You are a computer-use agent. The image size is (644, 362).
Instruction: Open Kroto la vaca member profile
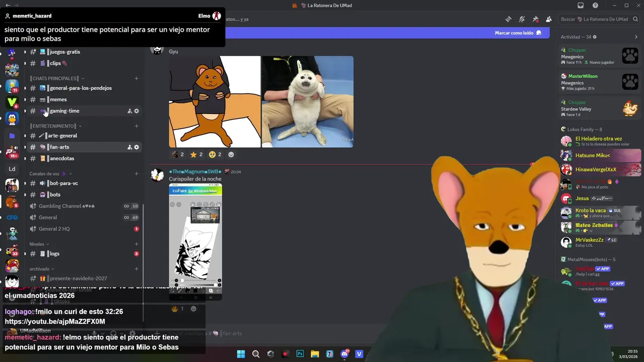(601, 213)
